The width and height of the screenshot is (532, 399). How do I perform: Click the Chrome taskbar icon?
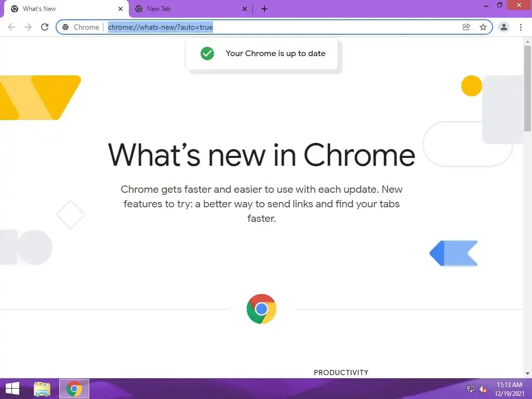point(74,389)
